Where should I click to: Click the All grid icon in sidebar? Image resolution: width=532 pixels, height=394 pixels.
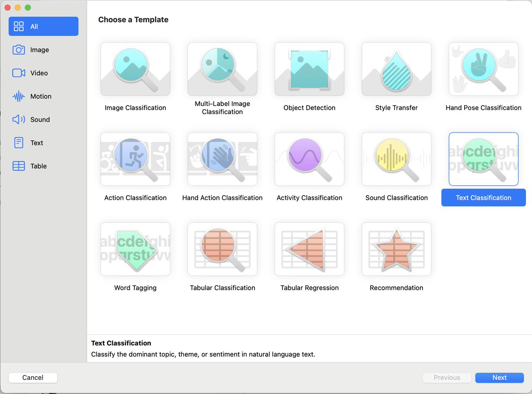pyautogui.click(x=19, y=27)
